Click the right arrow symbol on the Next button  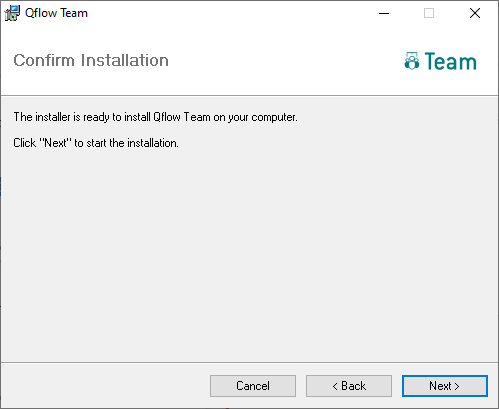tap(457, 386)
